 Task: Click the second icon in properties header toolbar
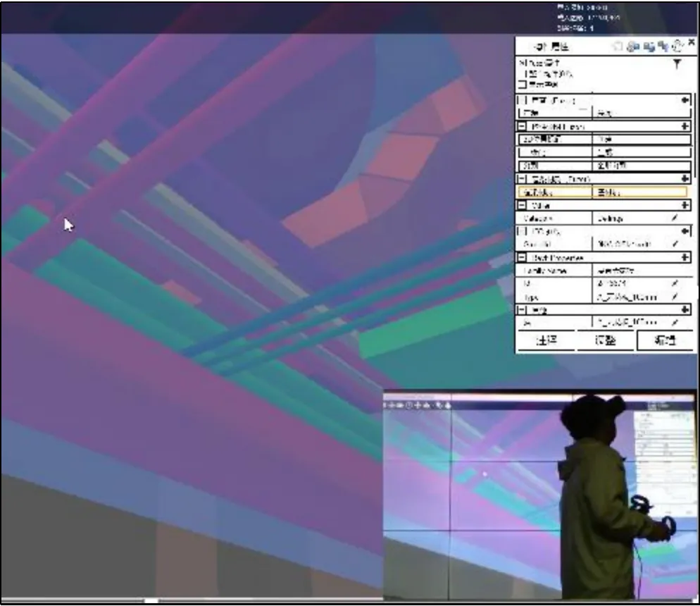tap(633, 47)
